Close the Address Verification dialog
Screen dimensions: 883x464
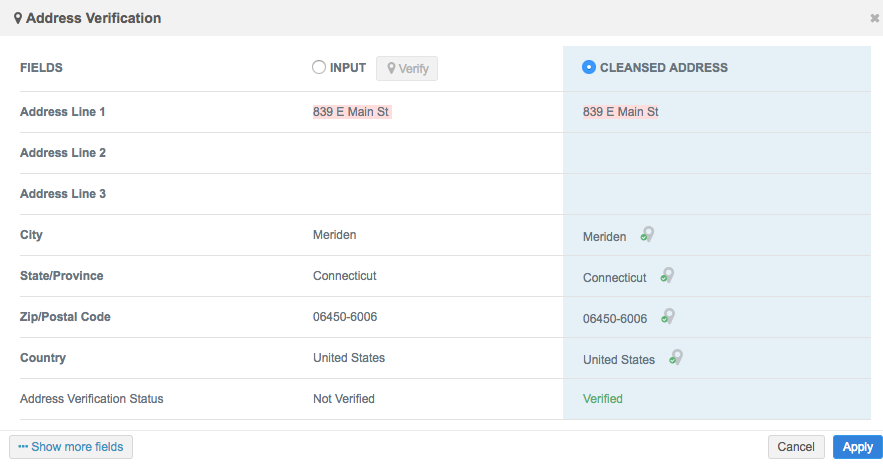875,18
